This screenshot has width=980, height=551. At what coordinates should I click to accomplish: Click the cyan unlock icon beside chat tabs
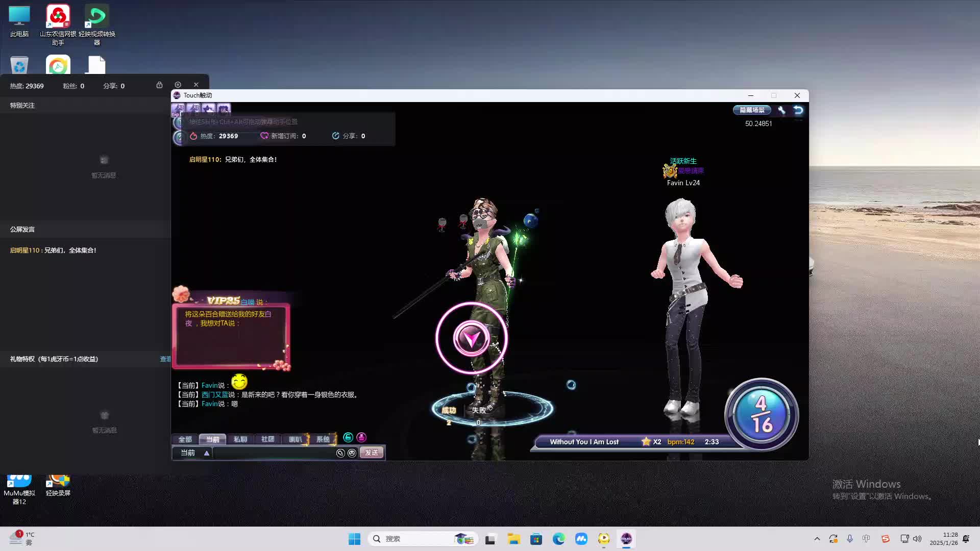pyautogui.click(x=348, y=437)
